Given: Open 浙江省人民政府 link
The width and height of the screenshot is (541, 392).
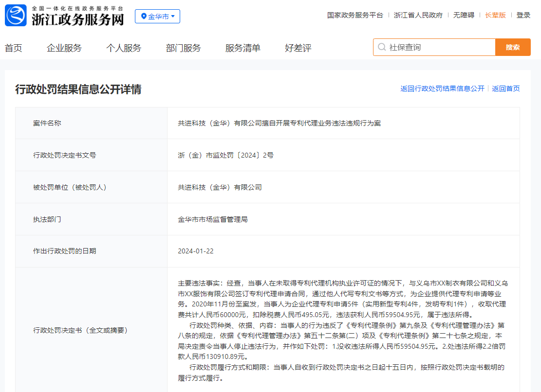Looking at the screenshot, I should pyautogui.click(x=418, y=15).
